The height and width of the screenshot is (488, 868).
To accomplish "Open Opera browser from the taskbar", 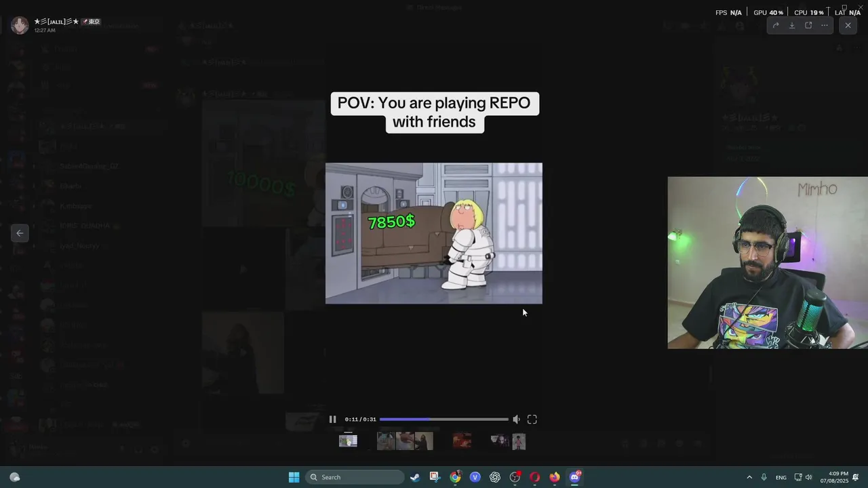I will [535, 477].
